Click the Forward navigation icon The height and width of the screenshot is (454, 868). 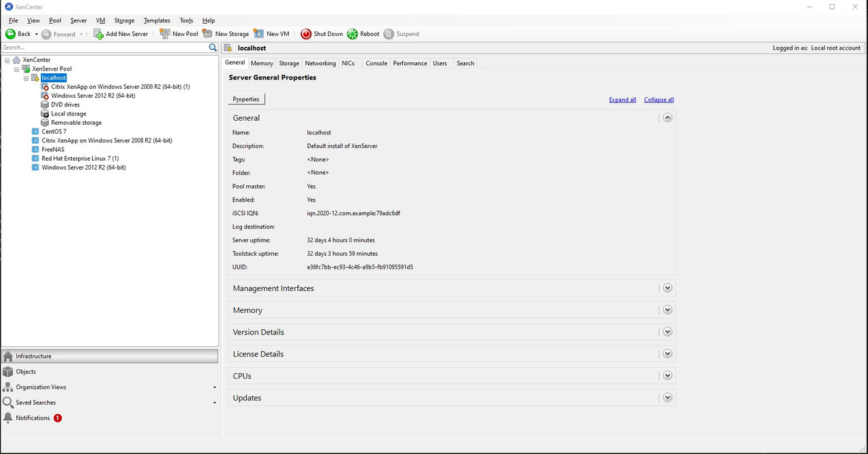[x=46, y=34]
